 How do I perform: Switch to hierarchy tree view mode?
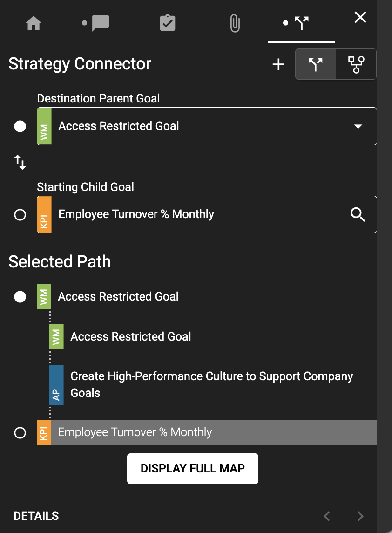(356, 64)
